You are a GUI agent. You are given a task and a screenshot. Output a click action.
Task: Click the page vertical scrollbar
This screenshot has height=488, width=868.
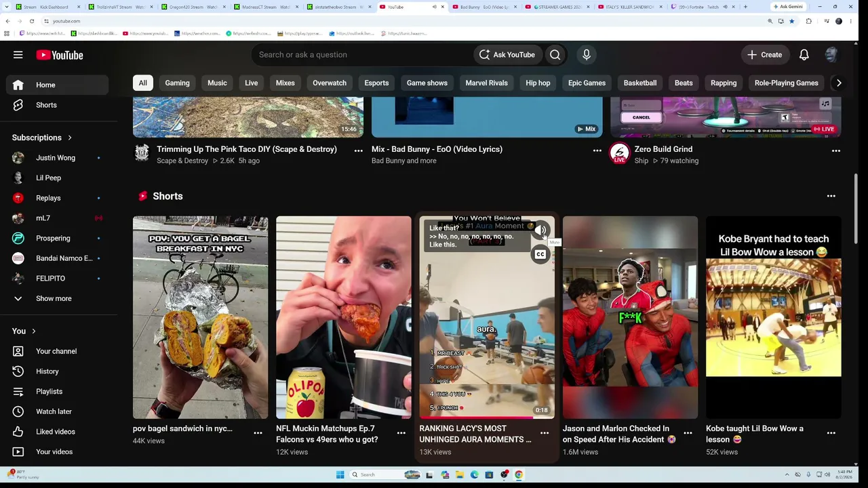[x=856, y=210]
